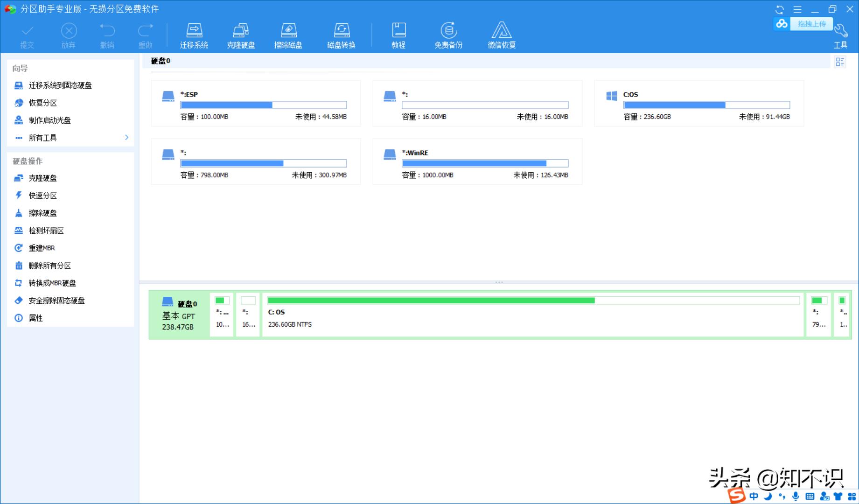Click the Windows logo icon beside C:OS
This screenshot has height=504, width=859.
pos(612,96)
